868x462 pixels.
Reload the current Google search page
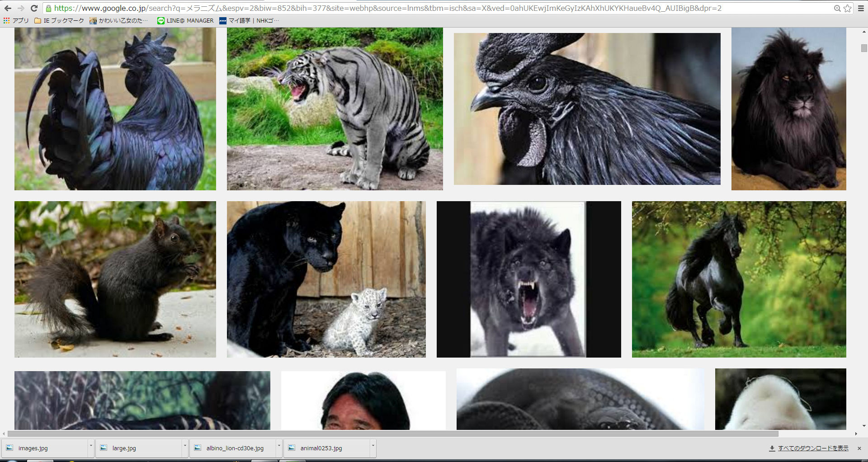click(x=34, y=9)
